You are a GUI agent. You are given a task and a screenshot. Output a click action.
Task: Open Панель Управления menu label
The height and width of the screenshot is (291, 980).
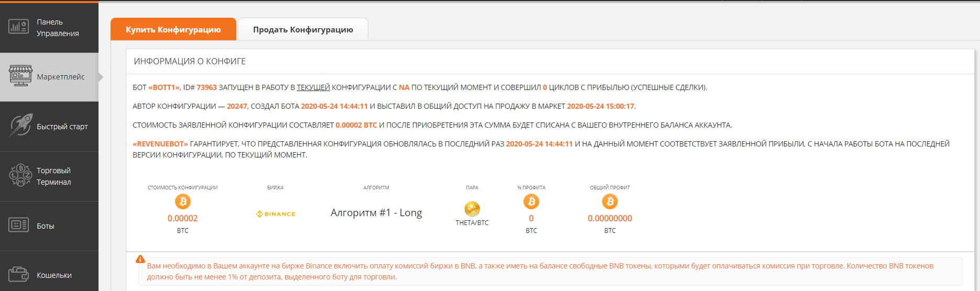[x=58, y=28]
